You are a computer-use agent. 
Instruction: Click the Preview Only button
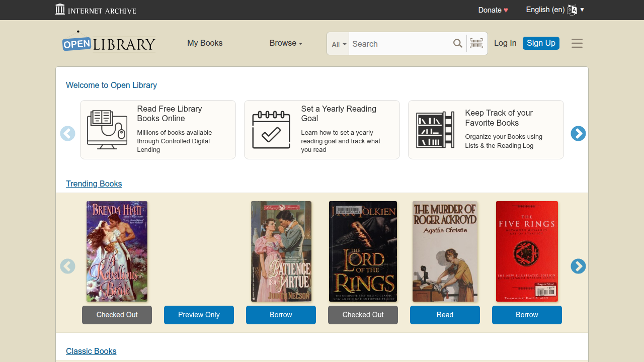point(199,315)
